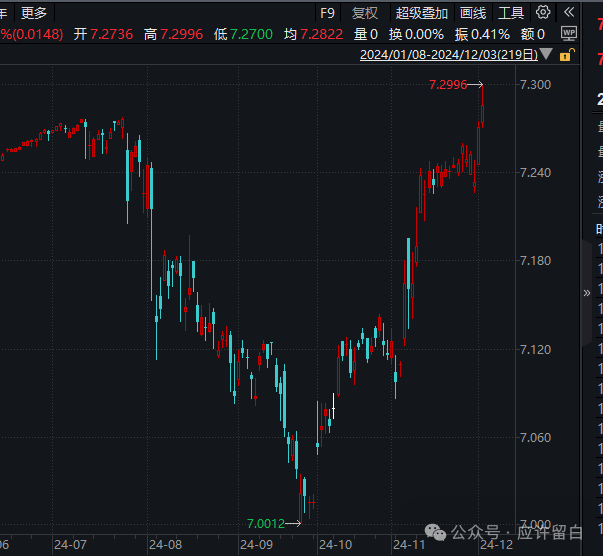Open the settings gear icon
The height and width of the screenshot is (556, 603).
(x=543, y=13)
